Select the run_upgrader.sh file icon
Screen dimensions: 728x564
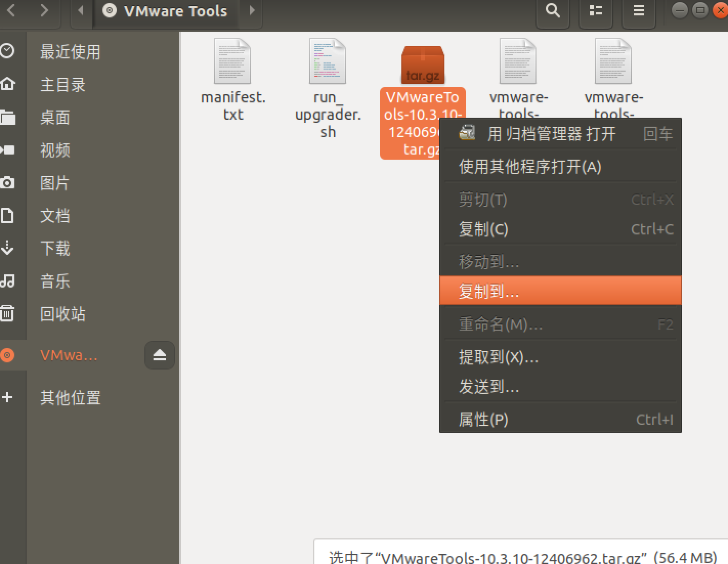[x=328, y=61]
